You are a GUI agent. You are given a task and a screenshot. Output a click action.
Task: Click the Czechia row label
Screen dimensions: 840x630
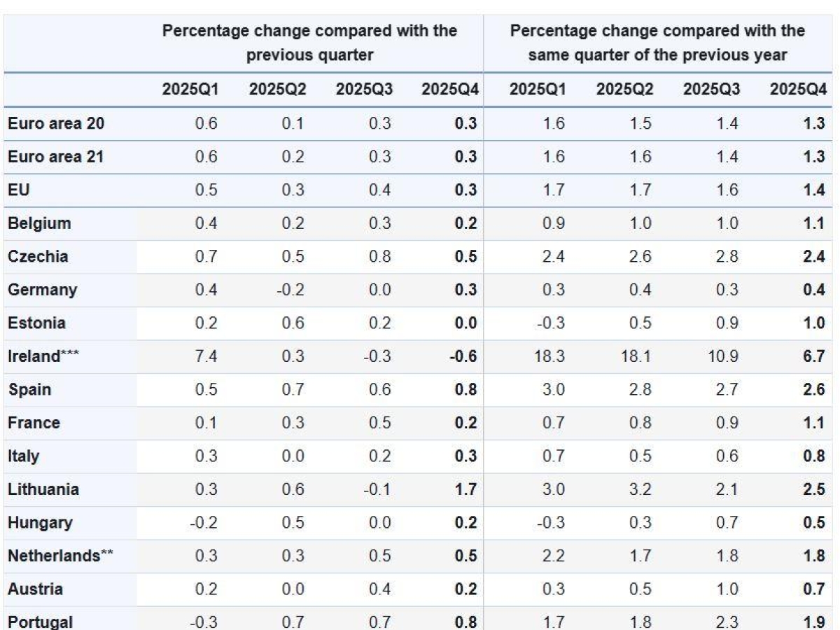[x=38, y=256]
